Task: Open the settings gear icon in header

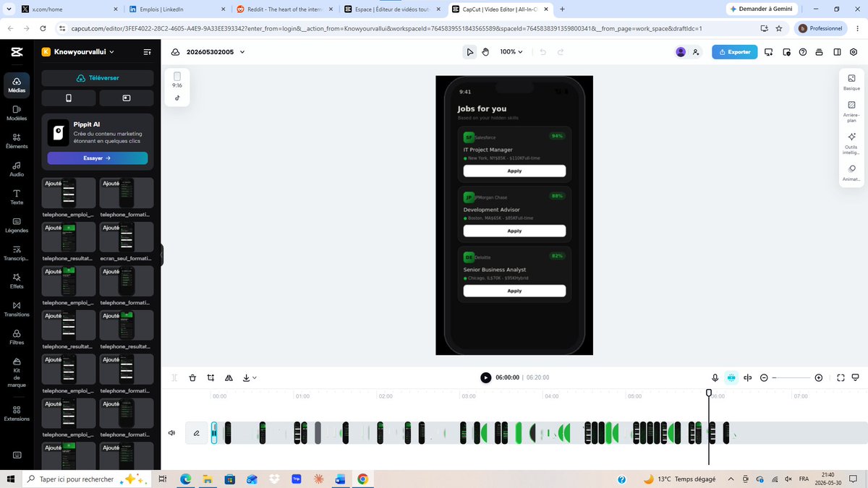Action: (854, 52)
